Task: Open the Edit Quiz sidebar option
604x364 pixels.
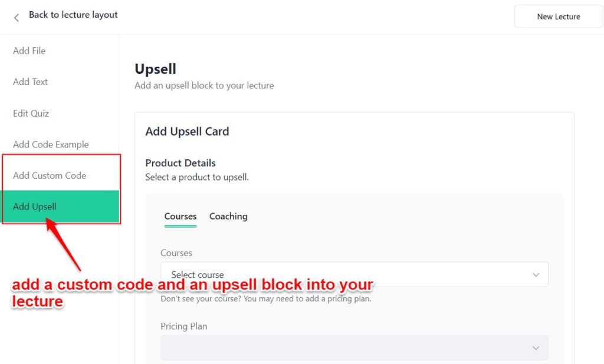Action: point(31,113)
